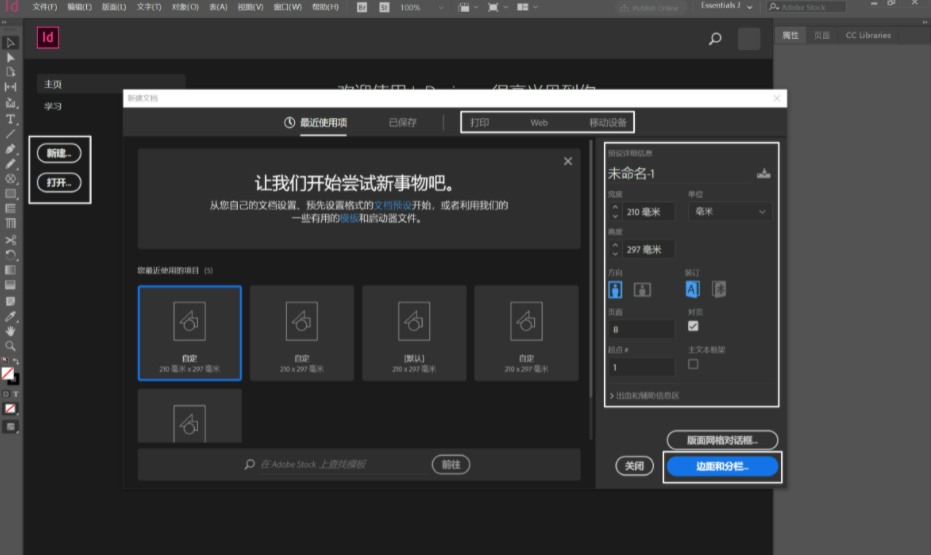Choose left-to-right binding icon
This screenshot has width=931, height=555.
(x=692, y=289)
